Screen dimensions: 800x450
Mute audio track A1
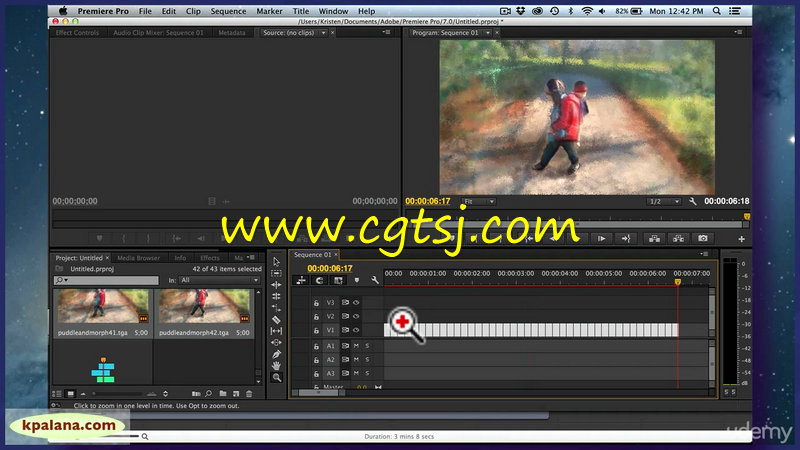pyautogui.click(x=356, y=346)
